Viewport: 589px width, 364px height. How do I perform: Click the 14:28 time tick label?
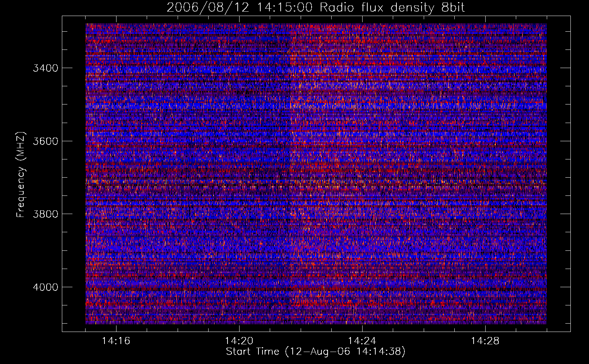click(485, 341)
